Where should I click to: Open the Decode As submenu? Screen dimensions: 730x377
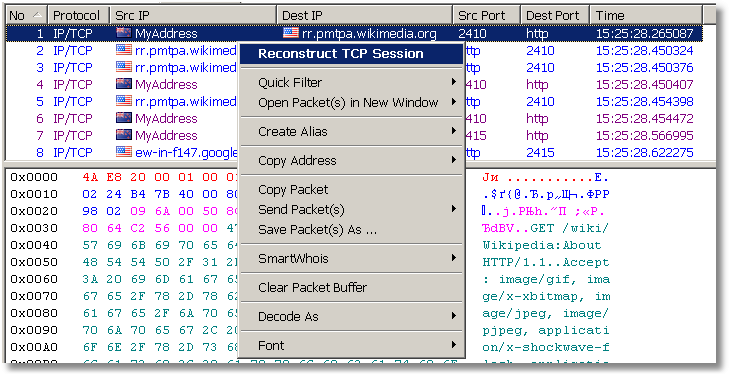coord(351,316)
